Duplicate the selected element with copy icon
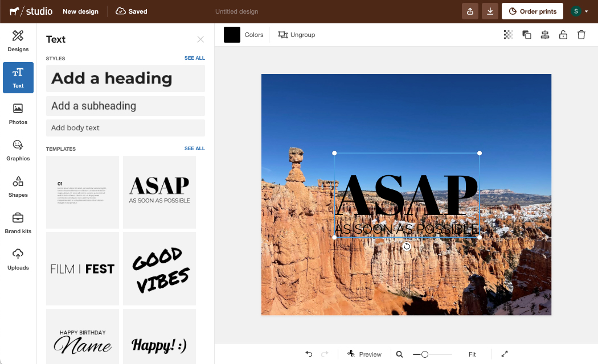 [527, 35]
